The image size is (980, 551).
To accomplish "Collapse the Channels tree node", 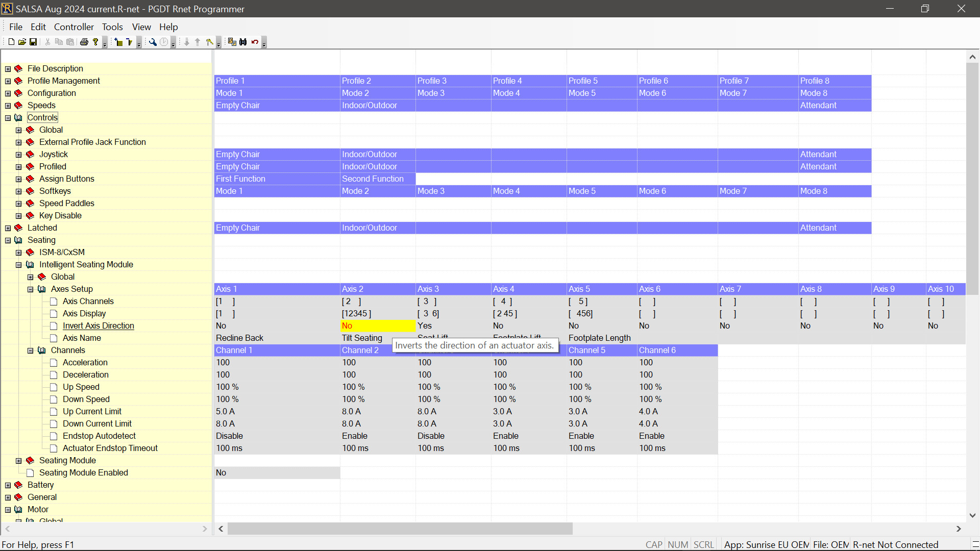I will pos(31,350).
